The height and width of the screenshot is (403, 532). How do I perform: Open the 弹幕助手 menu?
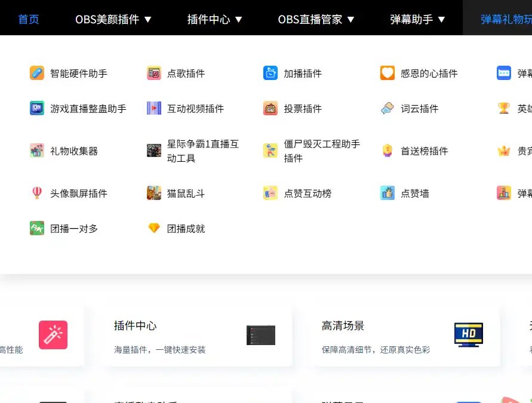(x=418, y=19)
